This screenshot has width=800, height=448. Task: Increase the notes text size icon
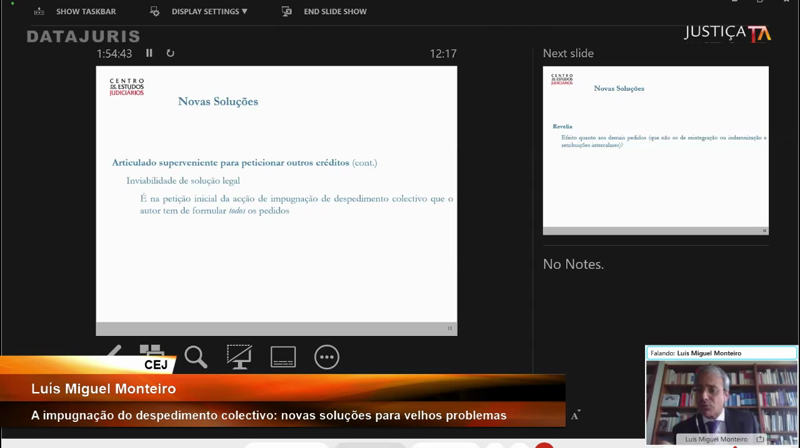pyautogui.click(x=575, y=415)
